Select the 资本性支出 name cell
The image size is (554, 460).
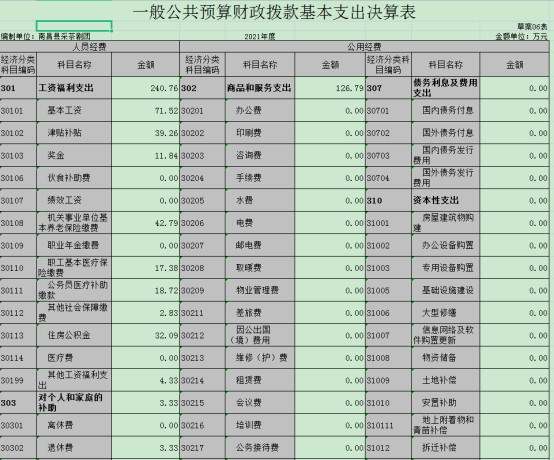[x=446, y=200]
